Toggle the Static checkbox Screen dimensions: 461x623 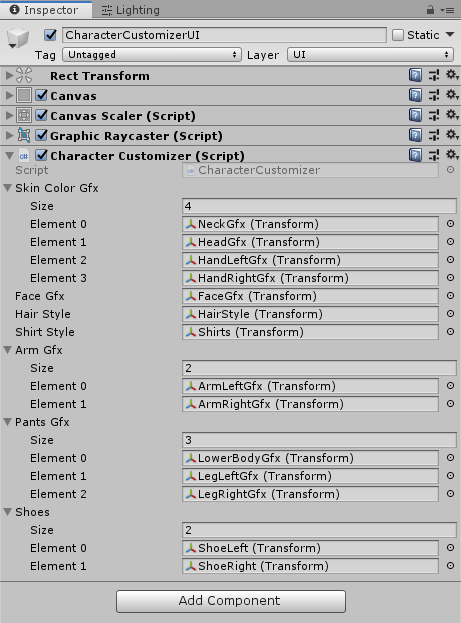coord(398,35)
